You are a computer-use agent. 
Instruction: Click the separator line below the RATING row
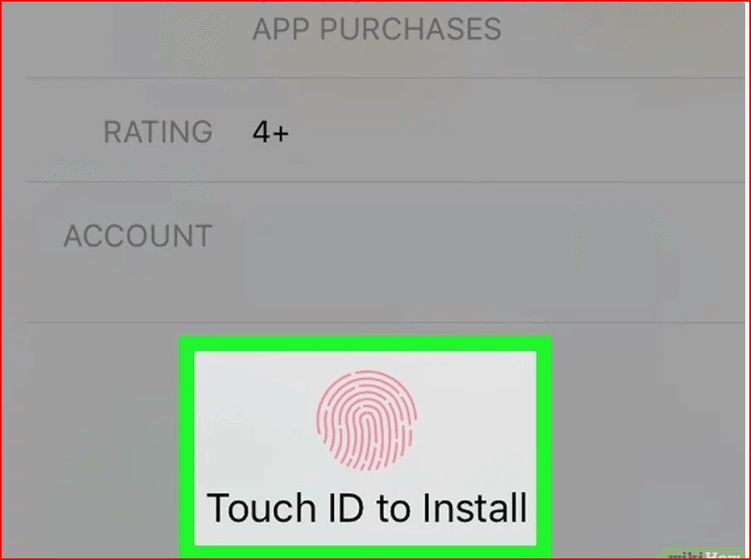tap(385, 182)
